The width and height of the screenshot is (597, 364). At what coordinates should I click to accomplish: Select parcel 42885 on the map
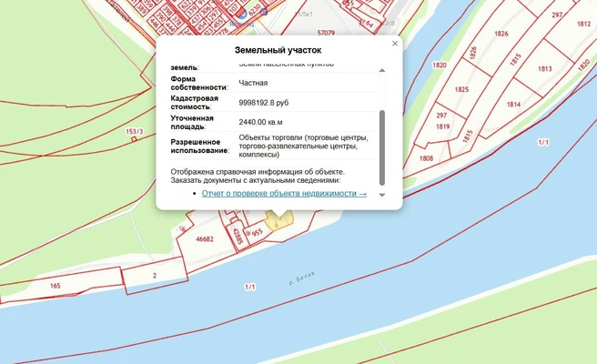(237, 237)
